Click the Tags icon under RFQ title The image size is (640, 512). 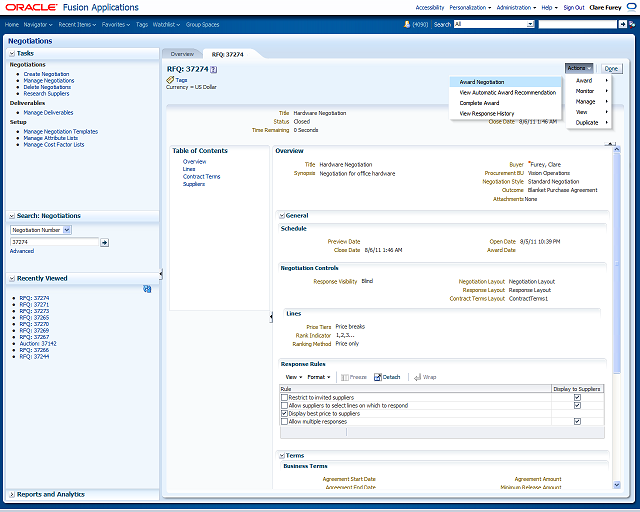[170, 80]
